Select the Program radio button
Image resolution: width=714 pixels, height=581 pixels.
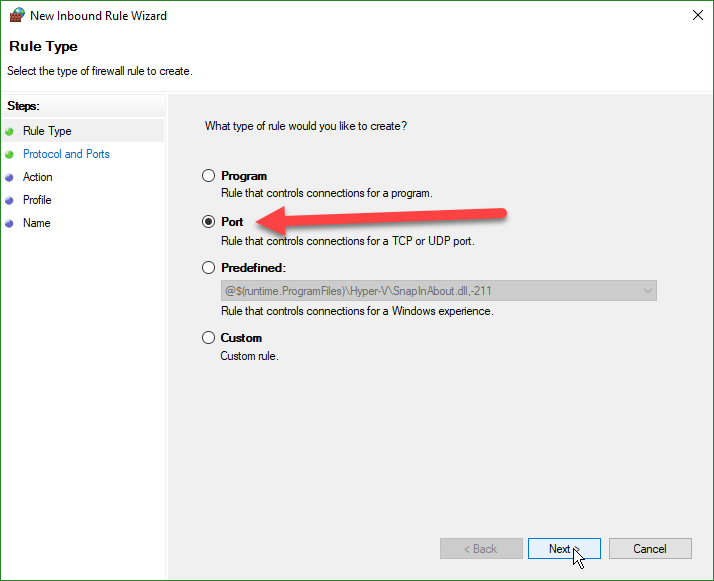pyautogui.click(x=209, y=176)
